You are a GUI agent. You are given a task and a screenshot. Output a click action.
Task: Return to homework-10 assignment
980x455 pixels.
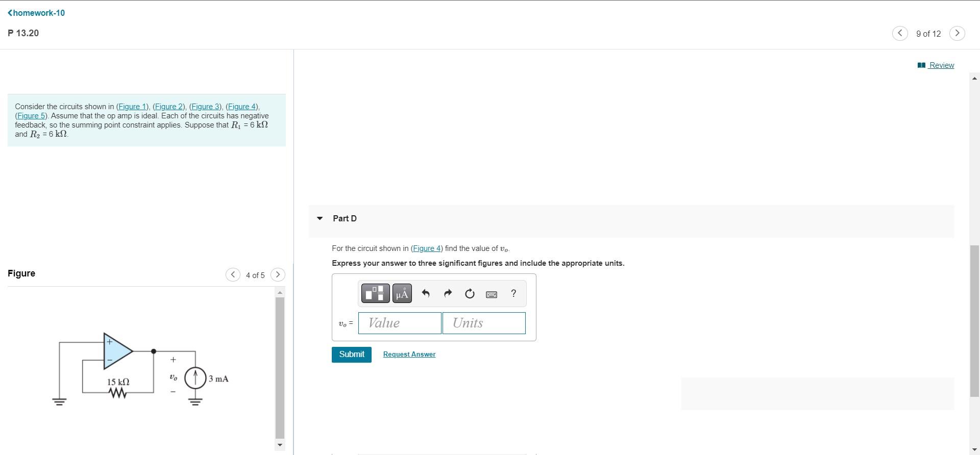(36, 13)
